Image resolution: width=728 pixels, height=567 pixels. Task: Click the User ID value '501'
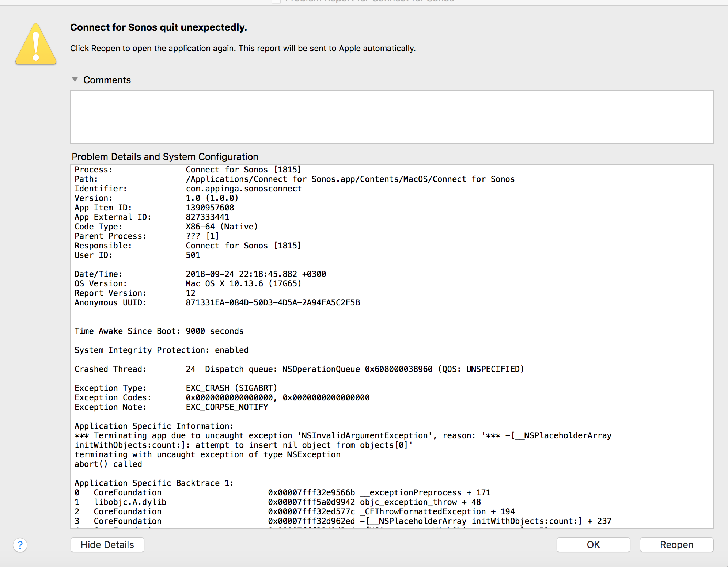193,255
